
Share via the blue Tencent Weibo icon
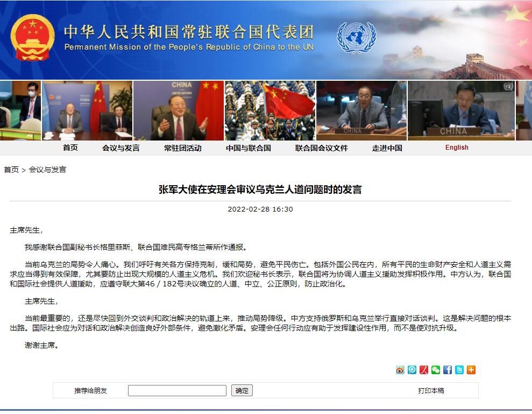412,370
